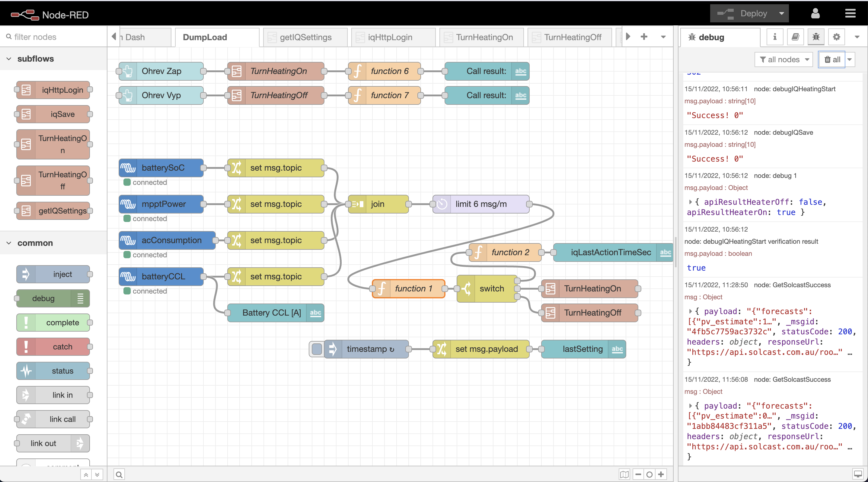Switch to the Dash flow tab
This screenshot has height=482, width=868.
(145, 37)
